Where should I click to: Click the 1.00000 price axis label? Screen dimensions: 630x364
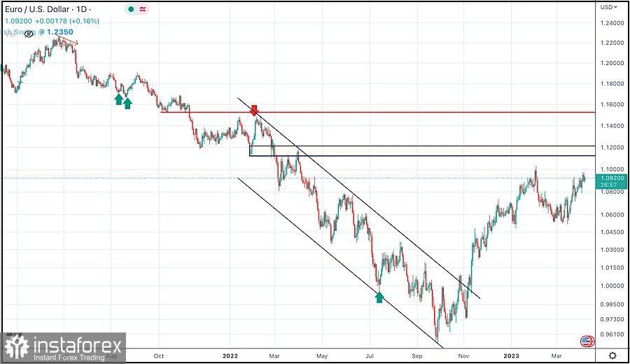coord(612,286)
